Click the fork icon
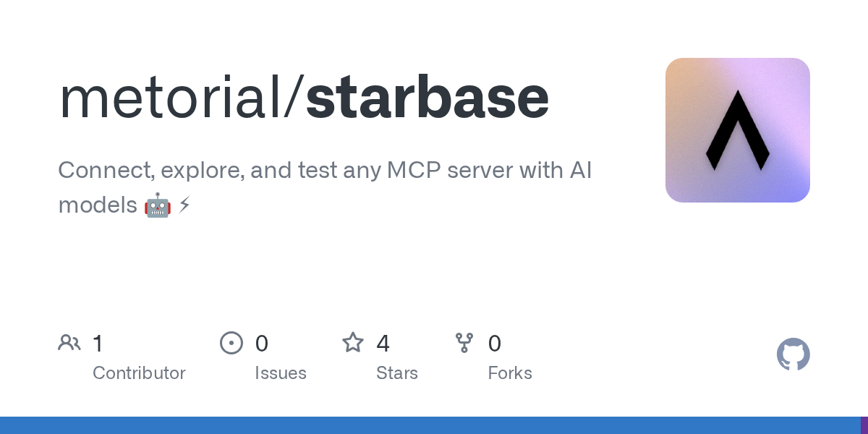868x434 pixels. 464,343
